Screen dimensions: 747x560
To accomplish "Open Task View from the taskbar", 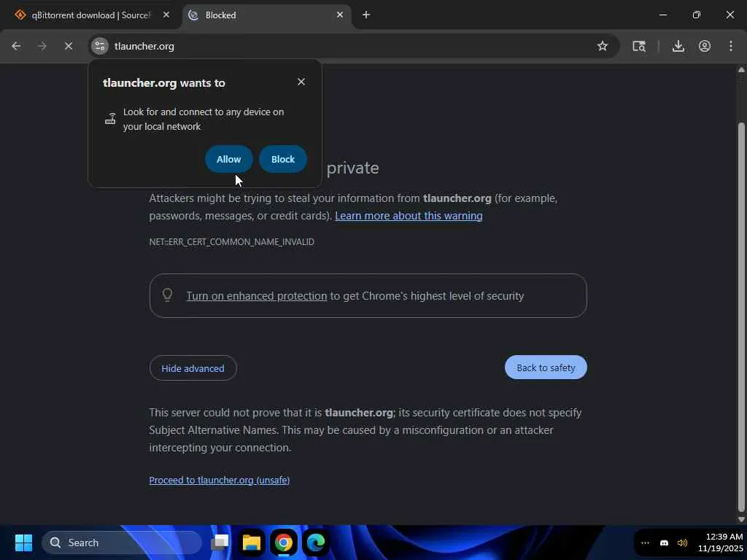I will [x=220, y=542].
